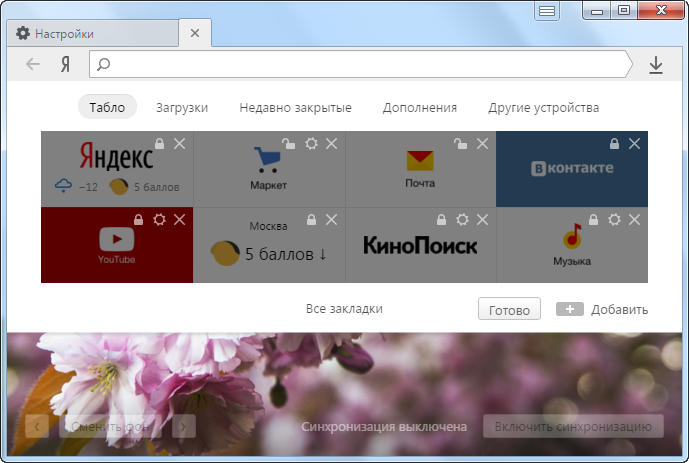
Task: Go back with the arrow button
Action: click(33, 64)
